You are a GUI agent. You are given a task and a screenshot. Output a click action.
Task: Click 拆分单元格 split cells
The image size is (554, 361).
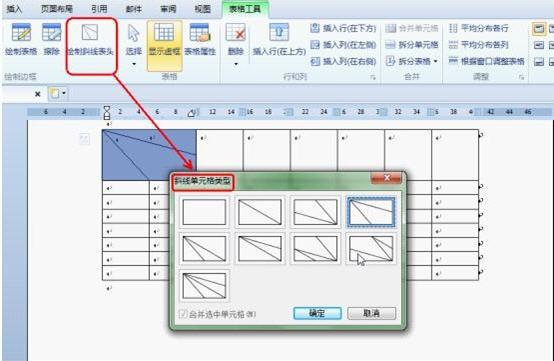click(412, 45)
